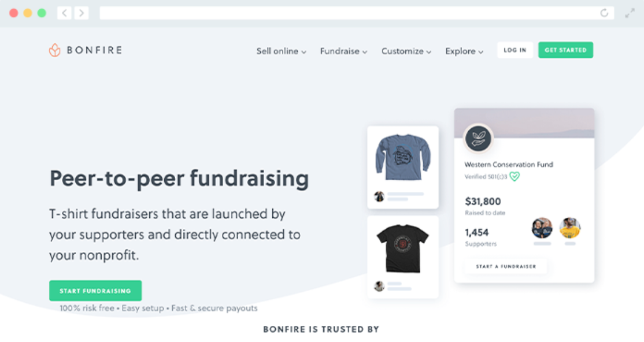Click START A FUNDRAISER on the card
This screenshot has height=342, width=644.
point(506,266)
